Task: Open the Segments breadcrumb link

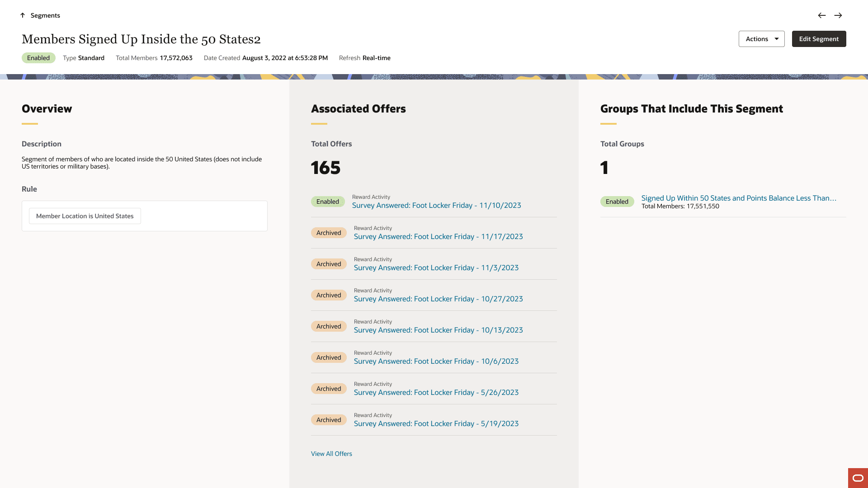Action: pos(45,15)
